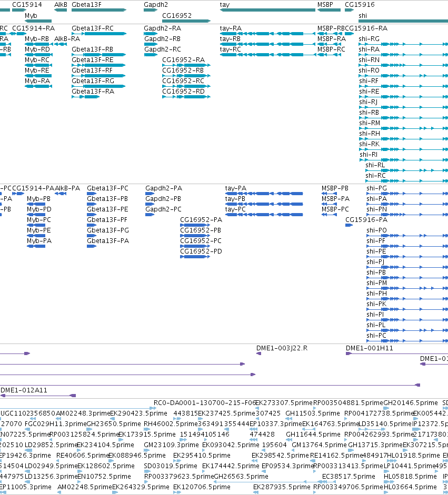Click transcript CG16952-RD
Image resolution: width=448 pixels, height=495 pixels.
184,92
